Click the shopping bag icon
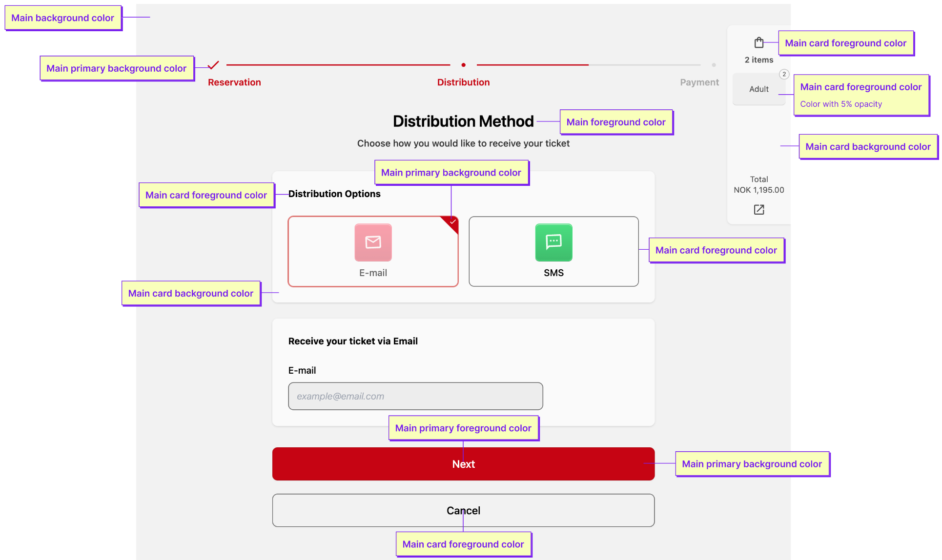 (x=758, y=43)
